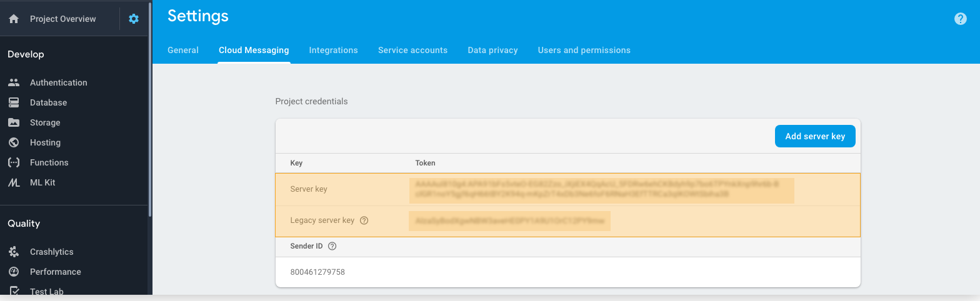Switch to the General tab
Viewport: 980px width, 301px height.
[x=183, y=50]
